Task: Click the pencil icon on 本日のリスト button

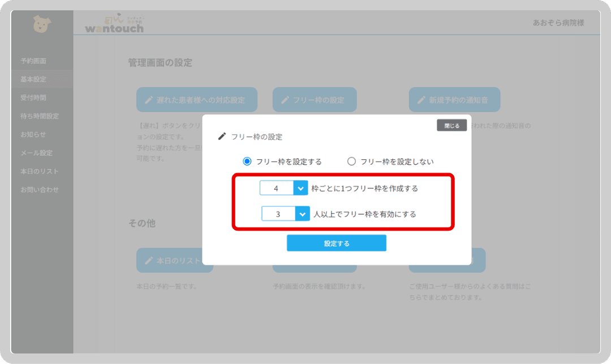Action: click(x=148, y=261)
